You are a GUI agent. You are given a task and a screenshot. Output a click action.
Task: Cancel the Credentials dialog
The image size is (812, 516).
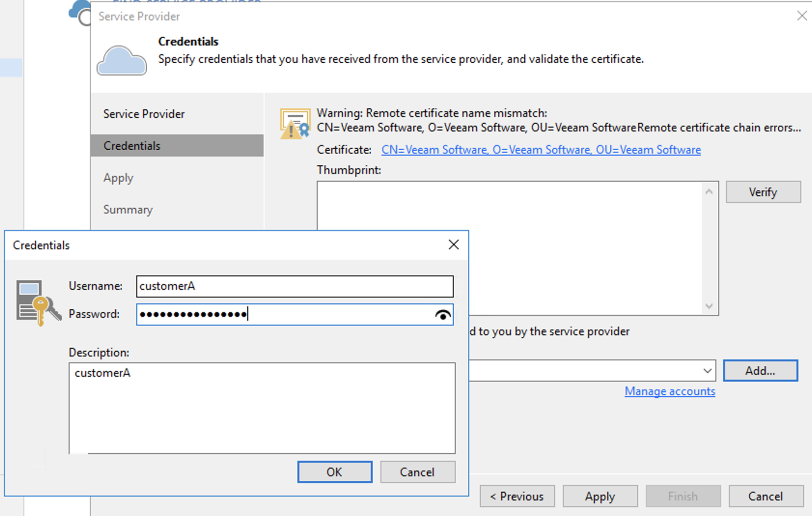click(418, 472)
